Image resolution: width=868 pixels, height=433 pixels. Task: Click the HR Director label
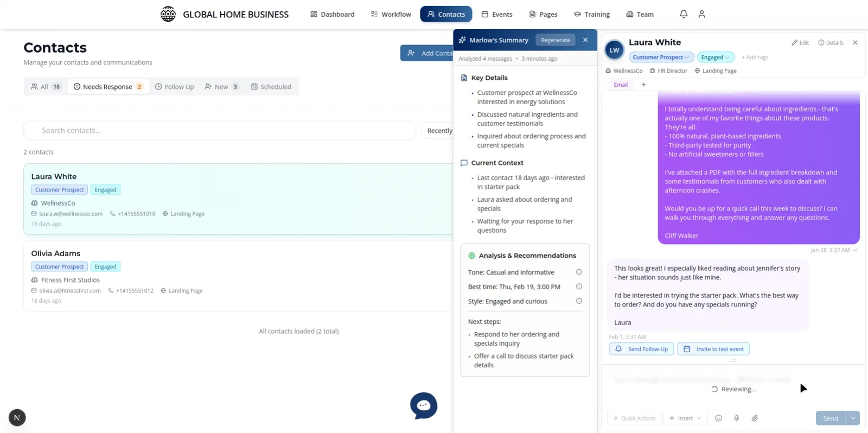coord(668,71)
